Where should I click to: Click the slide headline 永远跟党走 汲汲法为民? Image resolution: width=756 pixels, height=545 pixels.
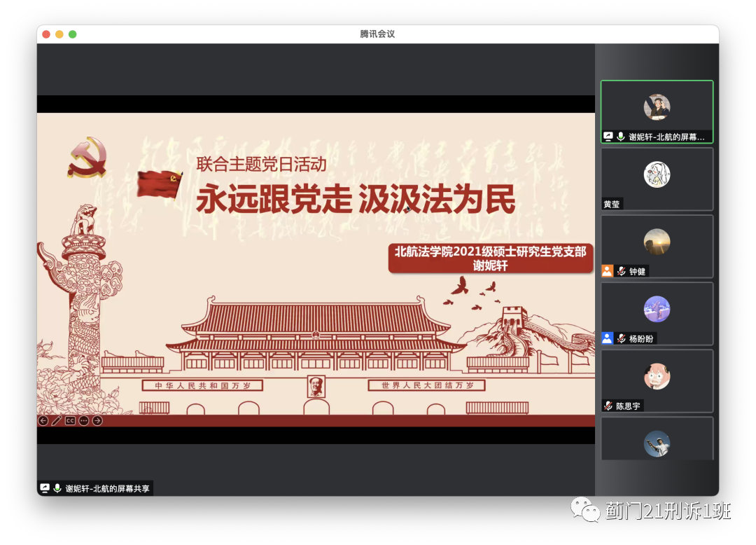click(356, 199)
